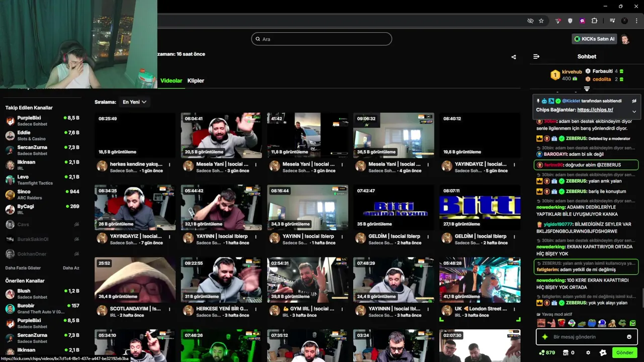
Task: Open the browser extensions puzzle icon
Action: point(594,21)
